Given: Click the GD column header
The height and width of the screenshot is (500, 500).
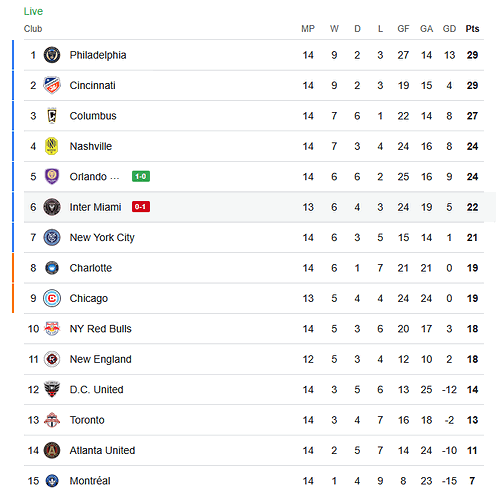Looking at the screenshot, I should click(x=449, y=29).
